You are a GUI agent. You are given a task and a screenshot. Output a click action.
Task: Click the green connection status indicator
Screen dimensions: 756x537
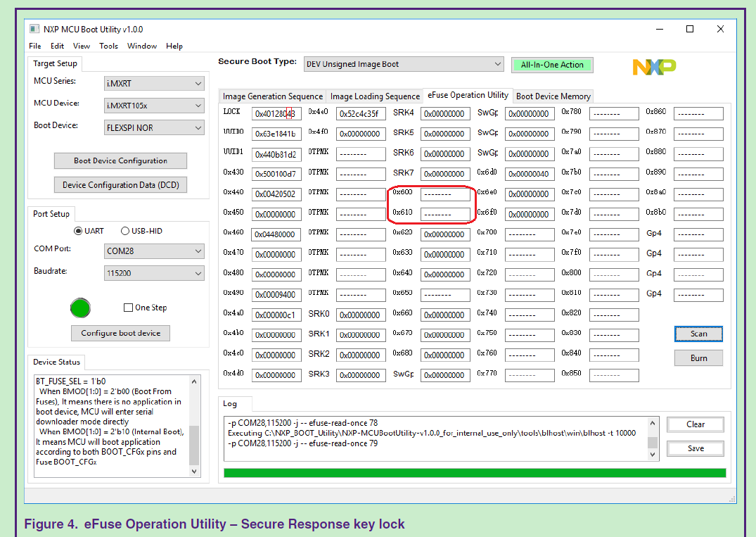tap(80, 308)
